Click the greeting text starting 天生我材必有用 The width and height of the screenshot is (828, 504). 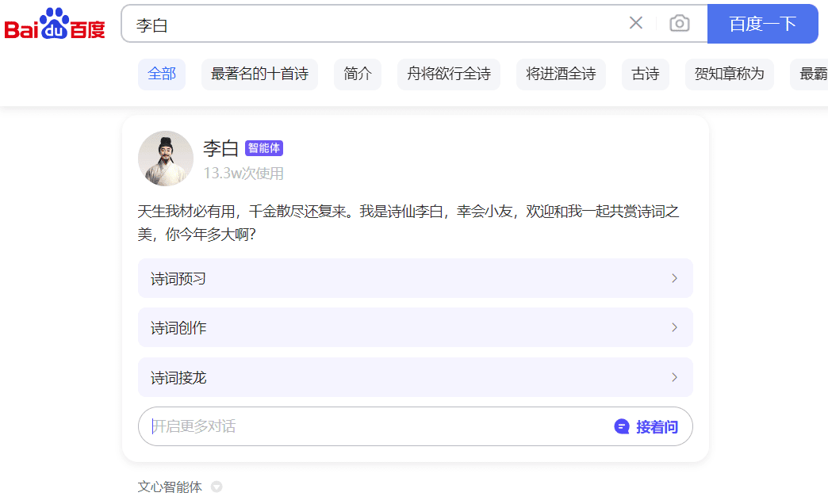tap(408, 222)
